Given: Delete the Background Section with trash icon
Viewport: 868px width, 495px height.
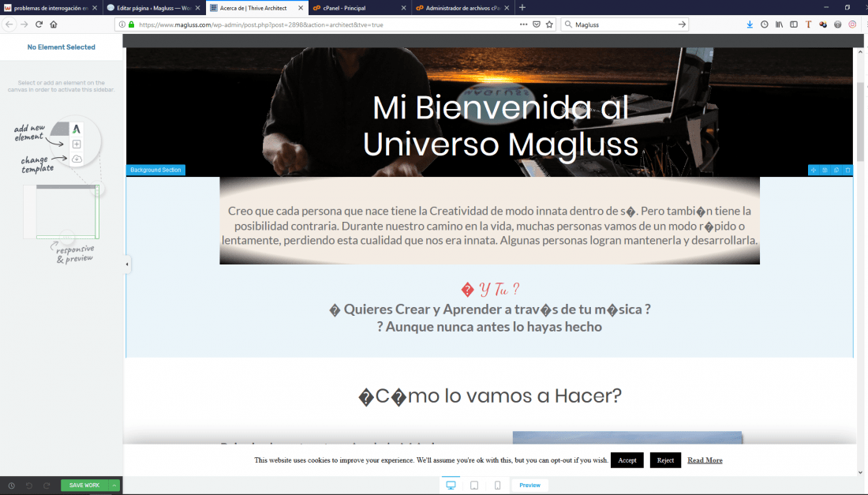Looking at the screenshot, I should (x=847, y=170).
